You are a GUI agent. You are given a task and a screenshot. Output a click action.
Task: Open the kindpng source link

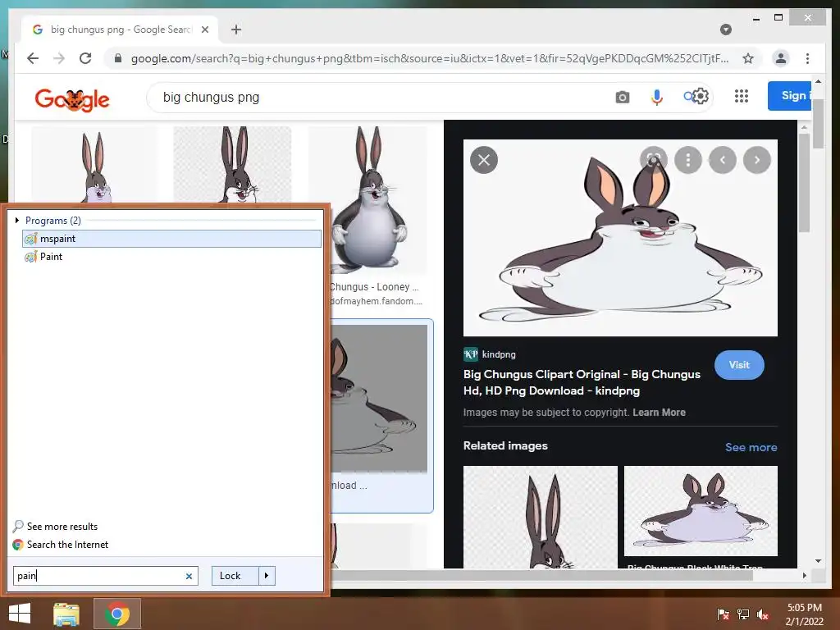click(490, 354)
